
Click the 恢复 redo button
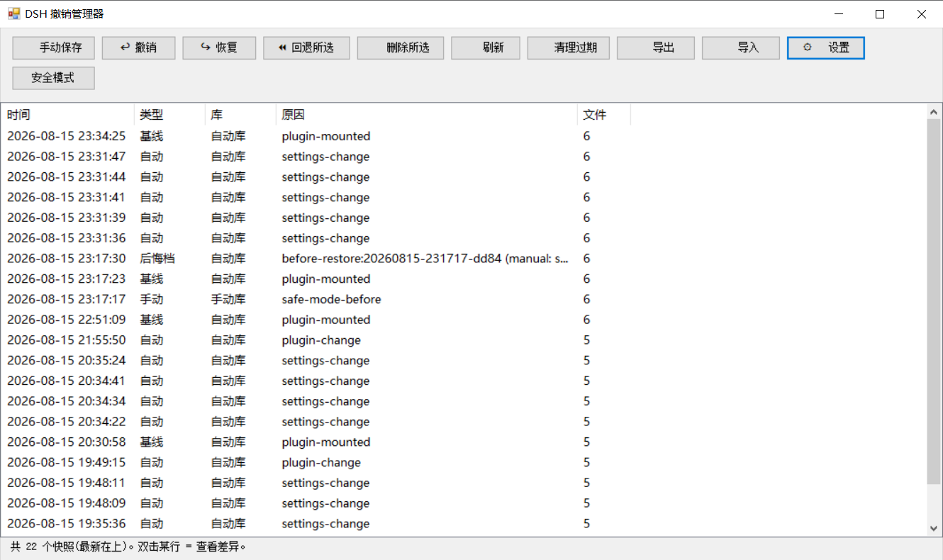coord(219,47)
